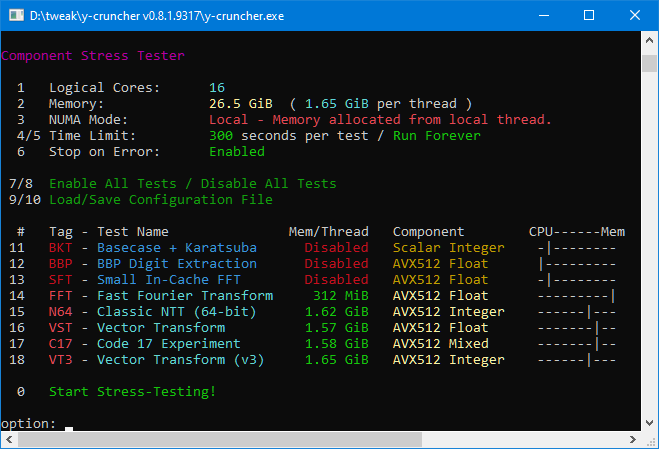Click 'Disabled' in the BBP row
This screenshot has width=659, height=449.
337,263
